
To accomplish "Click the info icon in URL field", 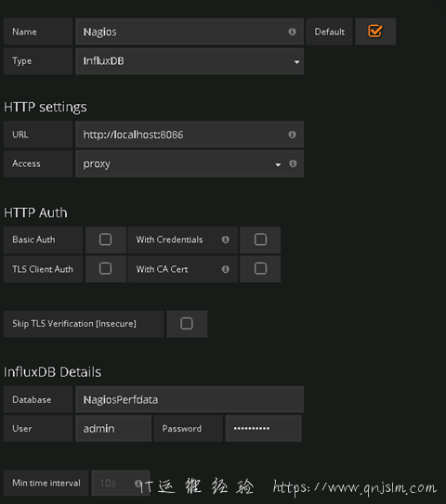I will (292, 135).
